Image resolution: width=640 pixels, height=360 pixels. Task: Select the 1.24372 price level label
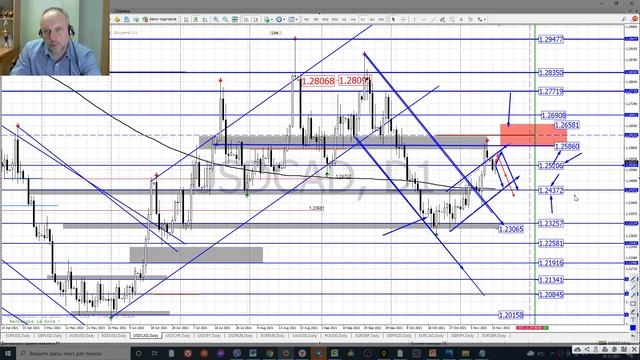point(551,190)
